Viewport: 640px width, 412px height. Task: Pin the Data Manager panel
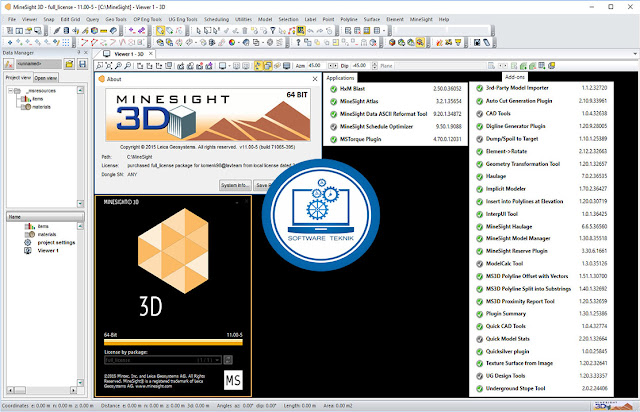coord(79,53)
